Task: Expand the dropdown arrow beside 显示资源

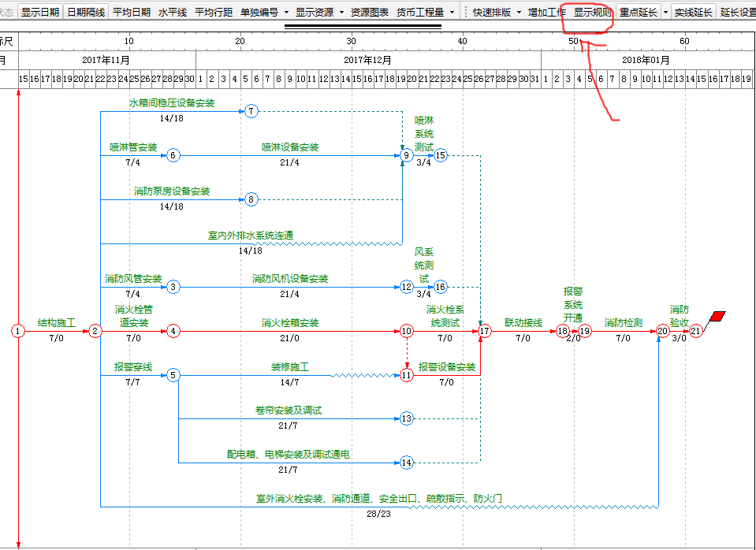Action: 342,12
